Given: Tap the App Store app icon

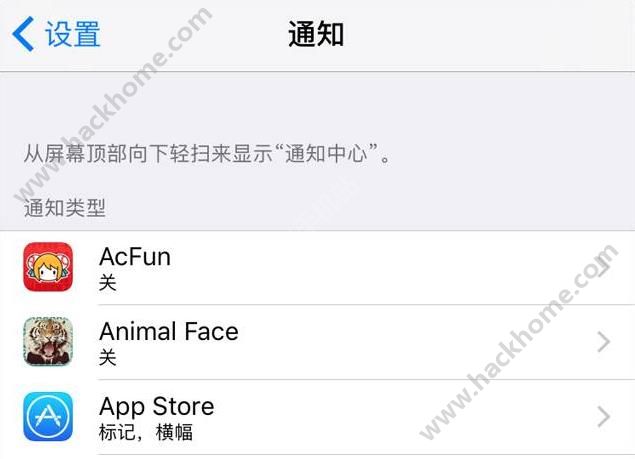Looking at the screenshot, I should tap(48, 416).
